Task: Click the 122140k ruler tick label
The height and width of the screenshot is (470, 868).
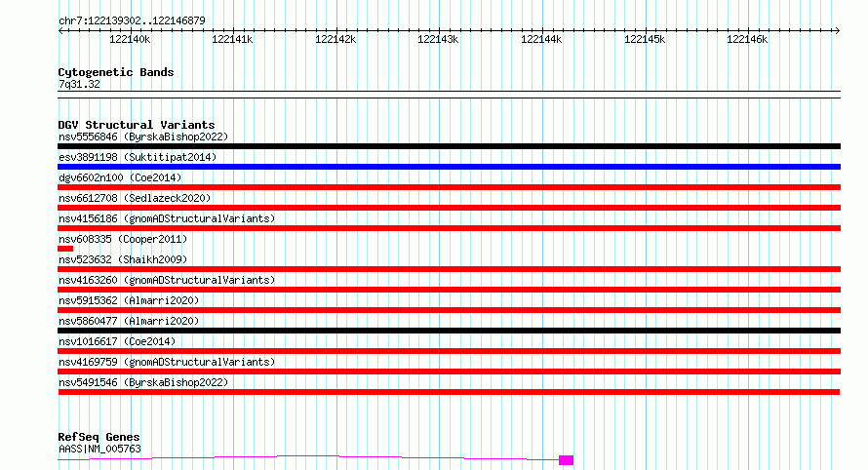Action: click(x=130, y=39)
